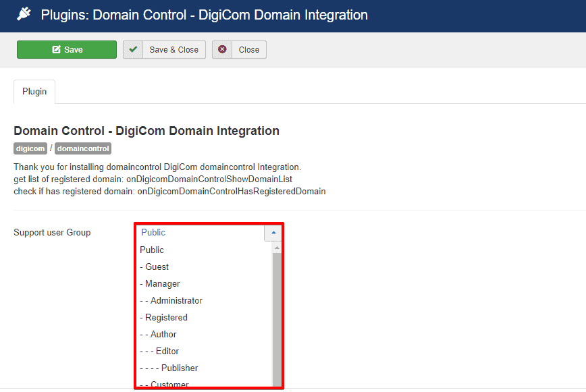This screenshot has width=586, height=392.
Task: Collapse the group list via its top arrow
Action: click(x=273, y=232)
